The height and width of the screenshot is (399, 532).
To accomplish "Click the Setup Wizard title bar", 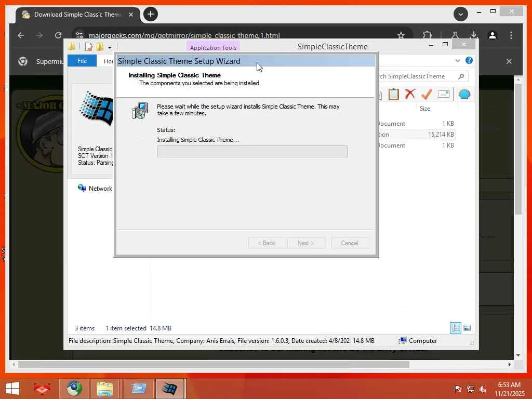I will coord(246,61).
